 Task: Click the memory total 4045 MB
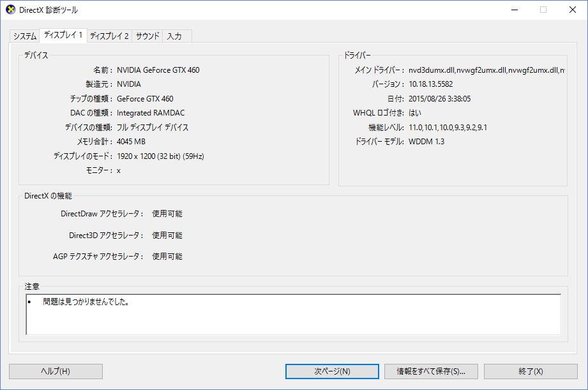point(132,142)
